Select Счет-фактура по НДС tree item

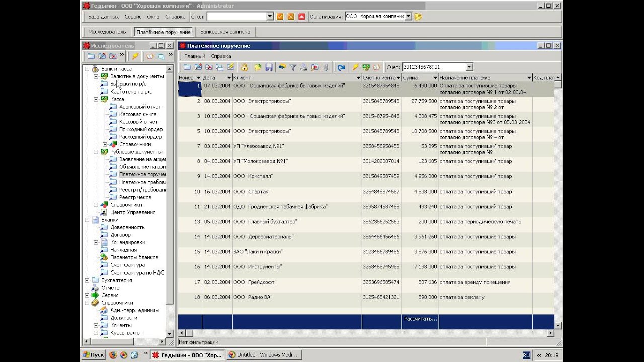(x=137, y=273)
